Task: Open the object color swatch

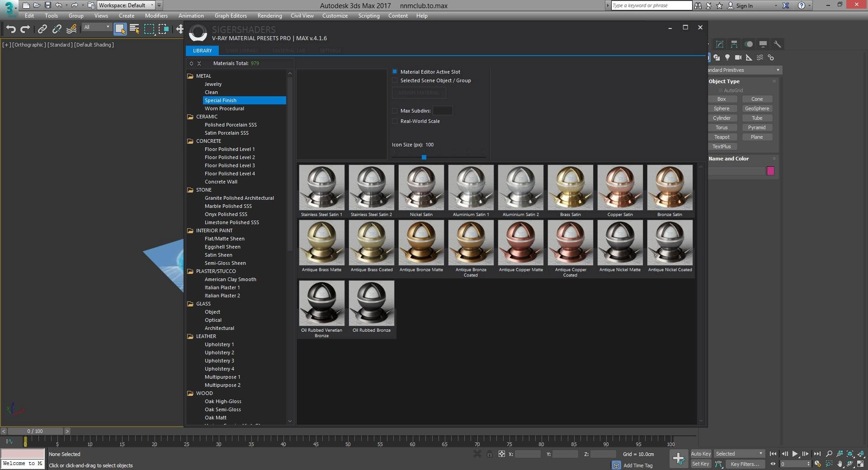Action: (771, 170)
